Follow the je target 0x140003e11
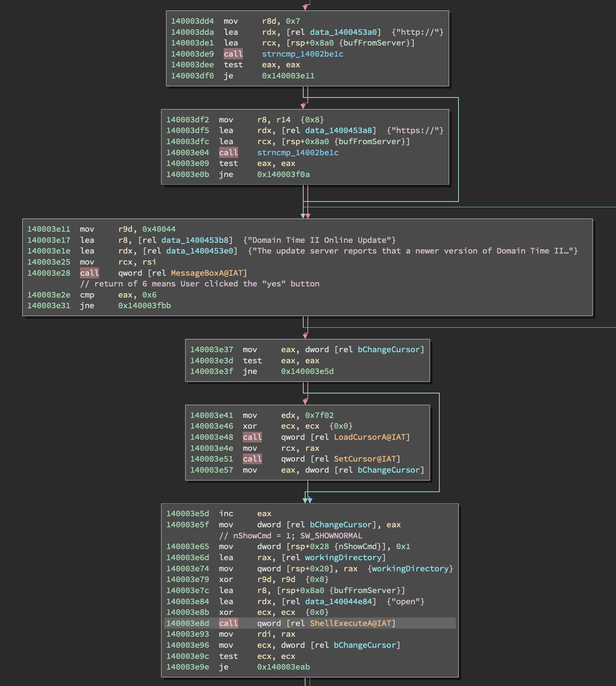 pos(288,76)
